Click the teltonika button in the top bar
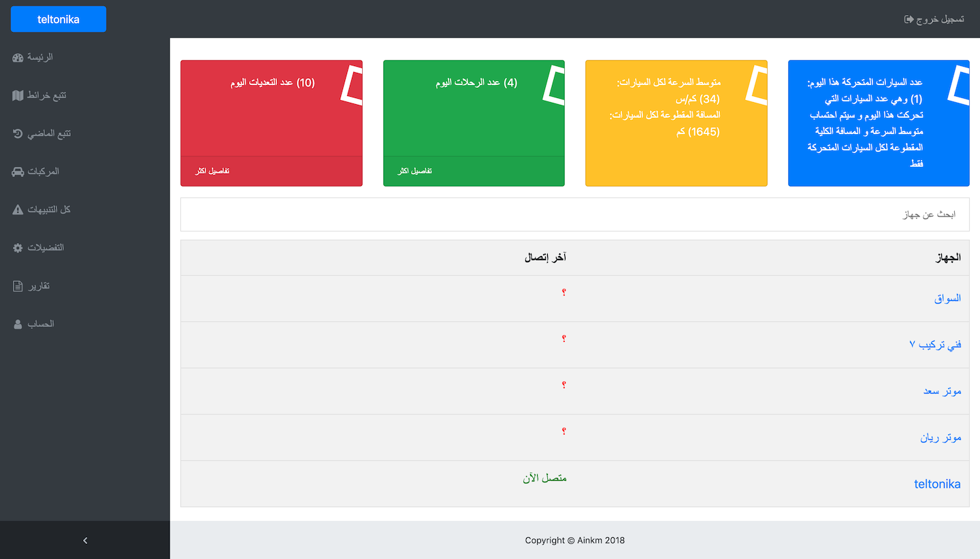Image resolution: width=980 pixels, height=559 pixels. [x=59, y=19]
